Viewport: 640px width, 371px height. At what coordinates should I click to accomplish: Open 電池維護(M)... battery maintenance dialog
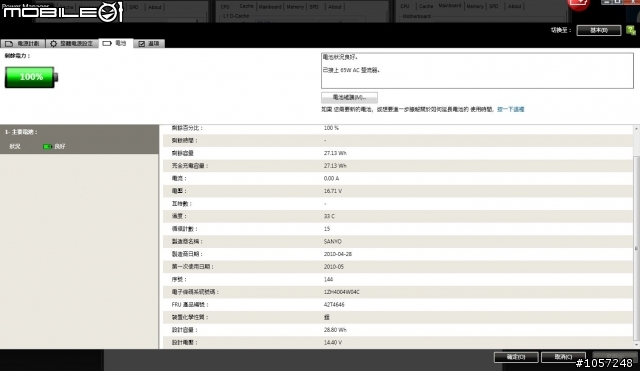349,97
